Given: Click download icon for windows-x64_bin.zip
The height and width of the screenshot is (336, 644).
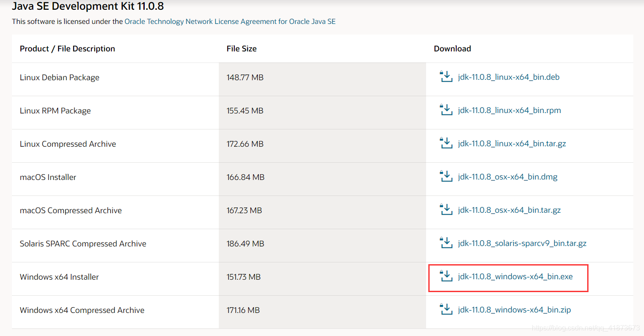Looking at the screenshot, I should click(x=446, y=309).
